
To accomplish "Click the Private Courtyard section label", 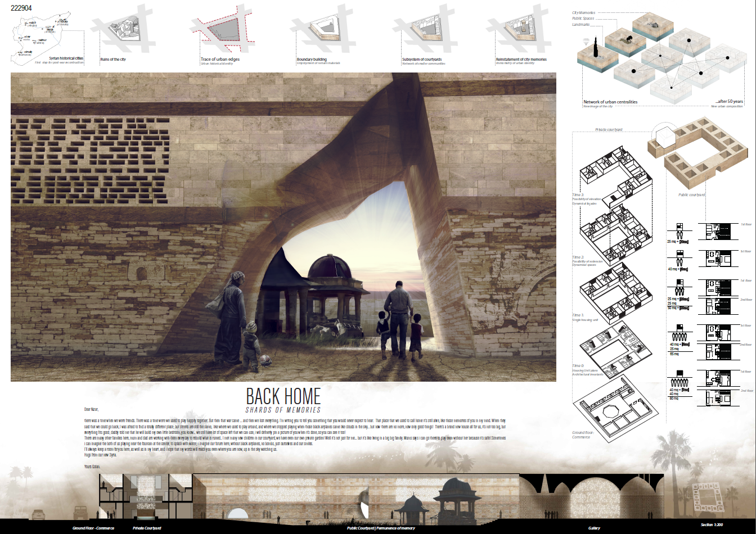I will (x=147, y=528).
